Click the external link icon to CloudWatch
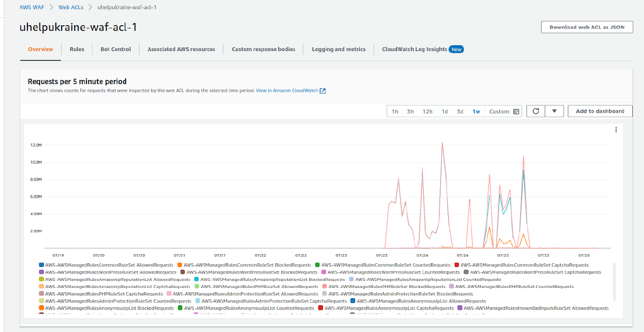This screenshot has height=332, width=644. point(322,90)
